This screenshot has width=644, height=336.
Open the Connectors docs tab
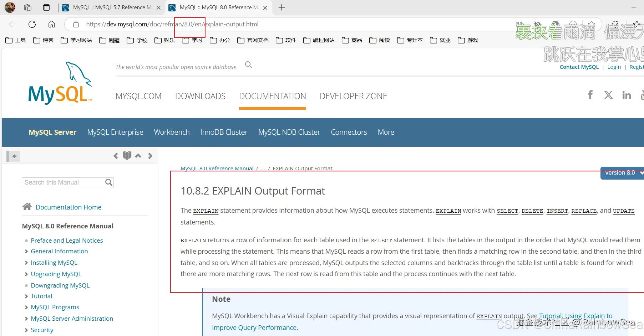pos(349,132)
